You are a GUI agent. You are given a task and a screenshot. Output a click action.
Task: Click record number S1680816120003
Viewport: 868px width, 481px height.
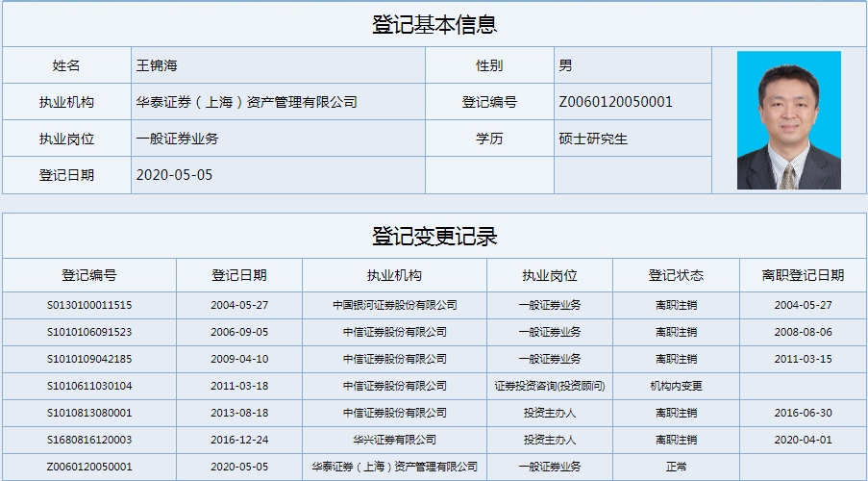tap(89, 440)
